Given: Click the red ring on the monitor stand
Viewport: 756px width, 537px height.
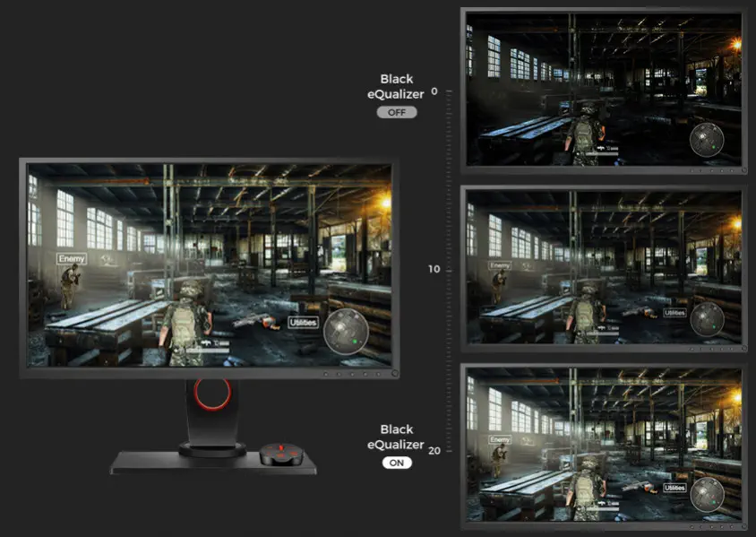Looking at the screenshot, I should click(212, 394).
